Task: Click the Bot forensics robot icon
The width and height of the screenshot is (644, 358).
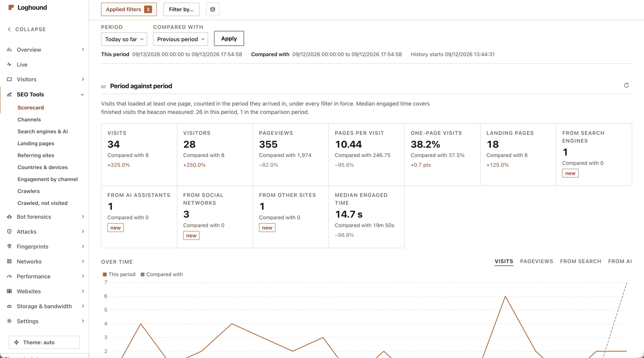Action: pos(9,217)
